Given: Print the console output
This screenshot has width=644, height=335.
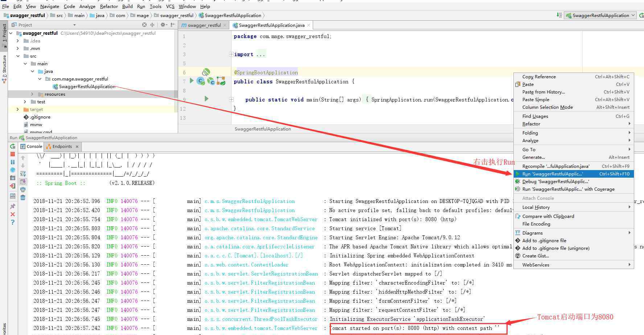Looking at the screenshot, I should pyautogui.click(x=23, y=190).
